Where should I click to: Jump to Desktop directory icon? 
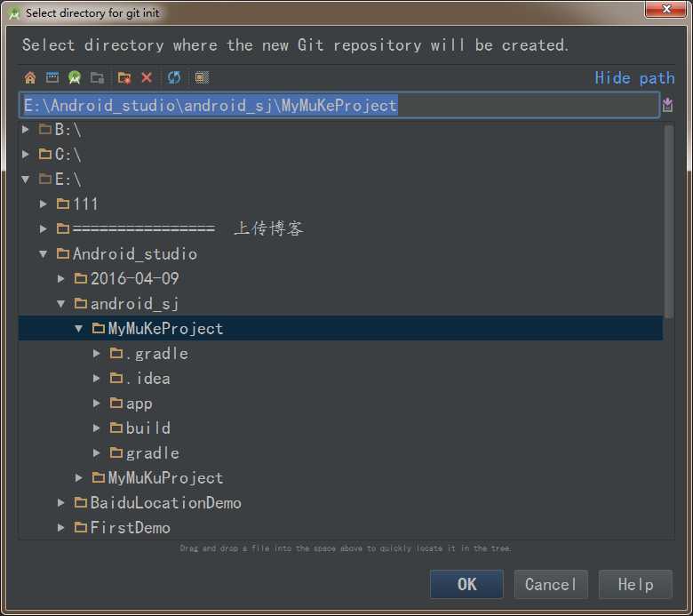click(52, 78)
